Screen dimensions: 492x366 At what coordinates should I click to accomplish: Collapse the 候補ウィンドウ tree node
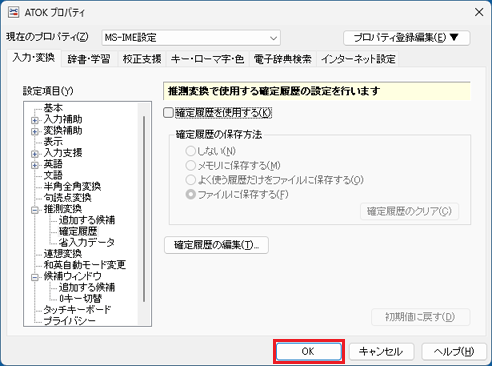35,277
